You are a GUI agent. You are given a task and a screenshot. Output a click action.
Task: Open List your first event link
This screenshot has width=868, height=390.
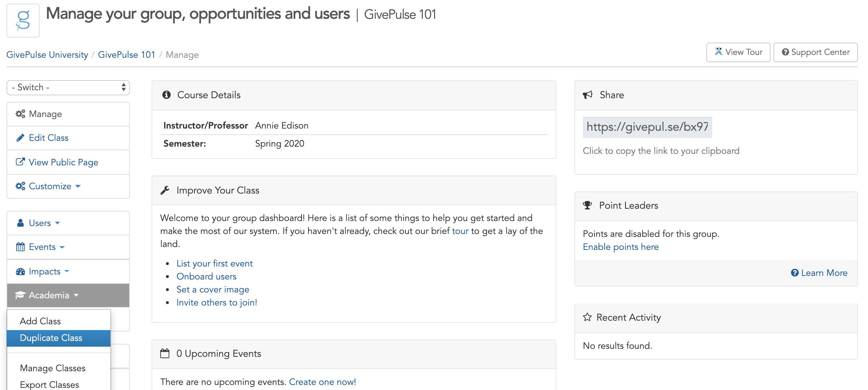(x=214, y=264)
